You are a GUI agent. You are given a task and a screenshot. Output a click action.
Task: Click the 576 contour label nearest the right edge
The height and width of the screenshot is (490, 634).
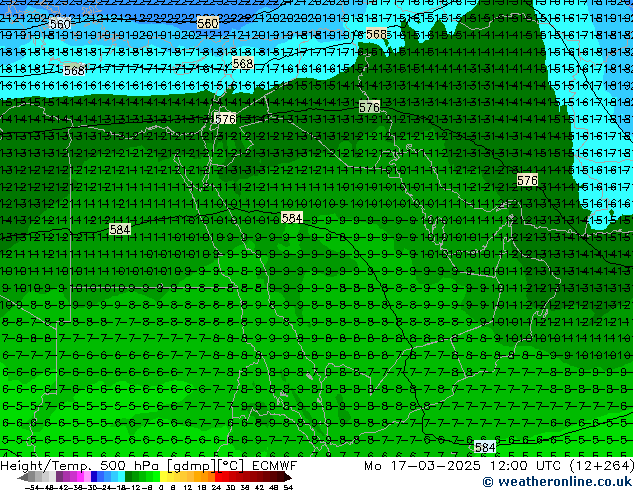[x=527, y=180]
